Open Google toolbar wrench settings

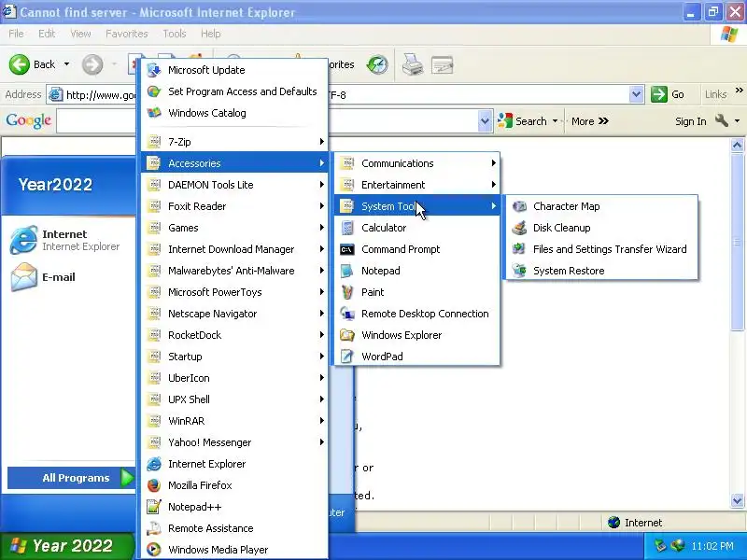tap(722, 121)
